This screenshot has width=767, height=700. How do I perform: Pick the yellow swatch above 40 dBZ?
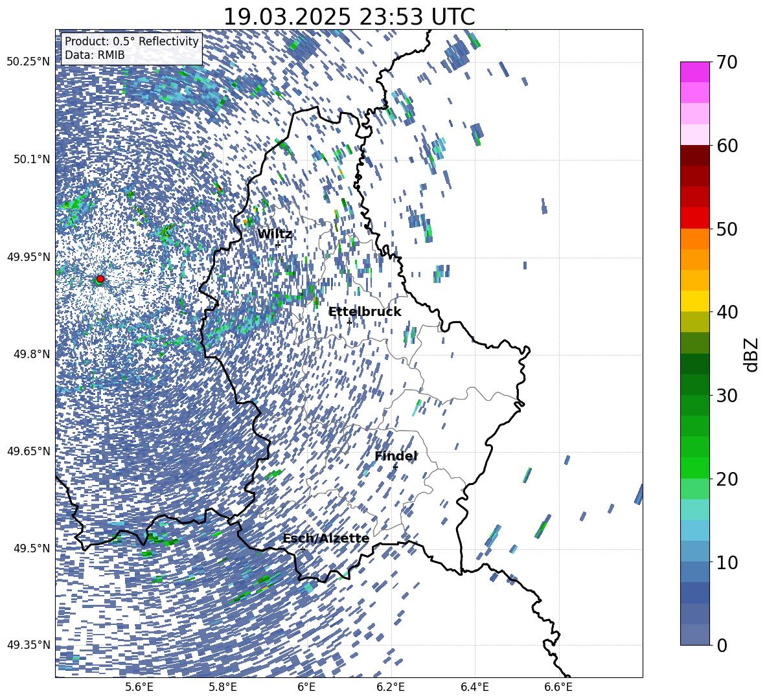[694, 301]
